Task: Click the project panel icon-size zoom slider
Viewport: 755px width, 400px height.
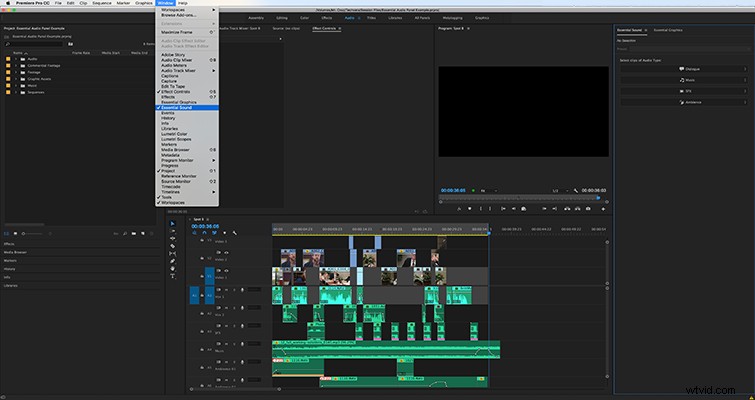Action: coord(36,233)
